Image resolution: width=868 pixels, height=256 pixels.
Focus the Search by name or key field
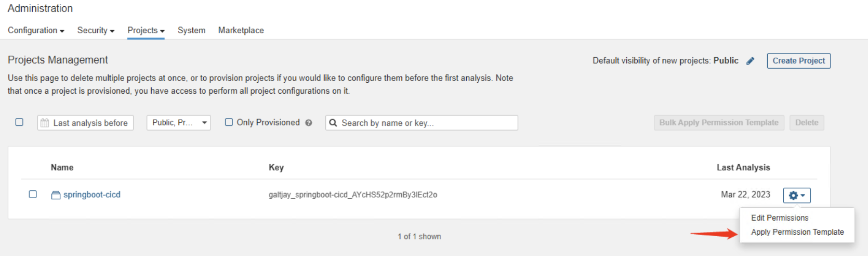tap(422, 123)
